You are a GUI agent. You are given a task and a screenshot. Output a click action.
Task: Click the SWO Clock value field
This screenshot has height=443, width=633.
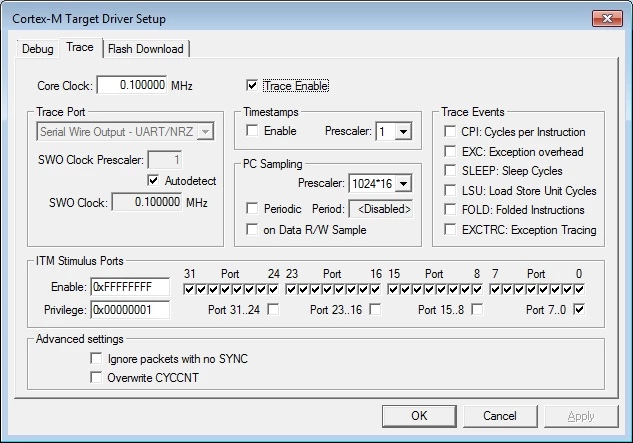tap(147, 202)
